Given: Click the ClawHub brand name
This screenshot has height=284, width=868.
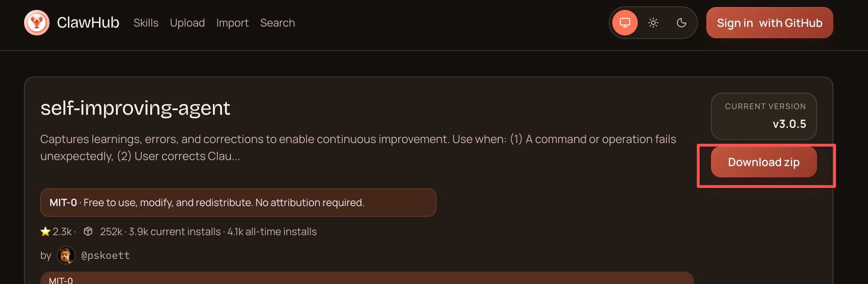Looking at the screenshot, I should (88, 23).
